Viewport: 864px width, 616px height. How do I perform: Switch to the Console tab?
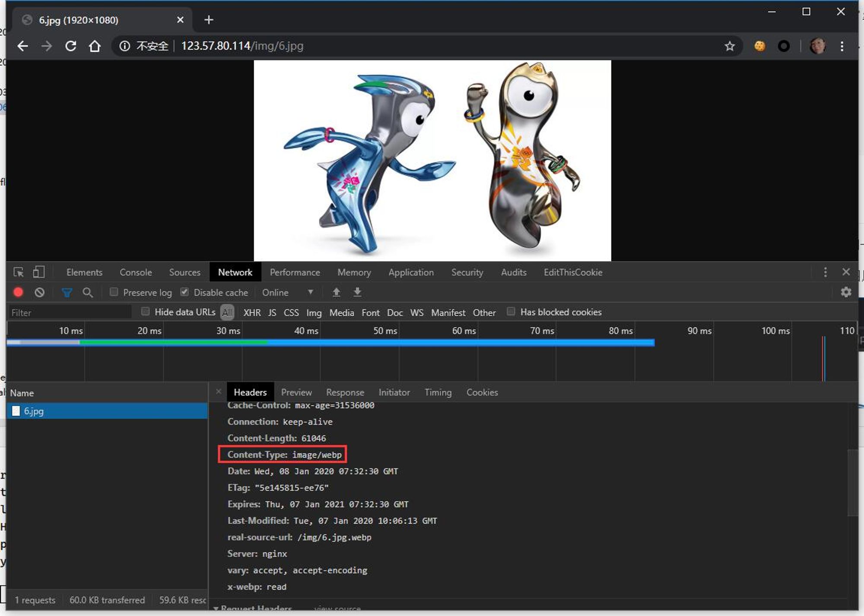[136, 272]
